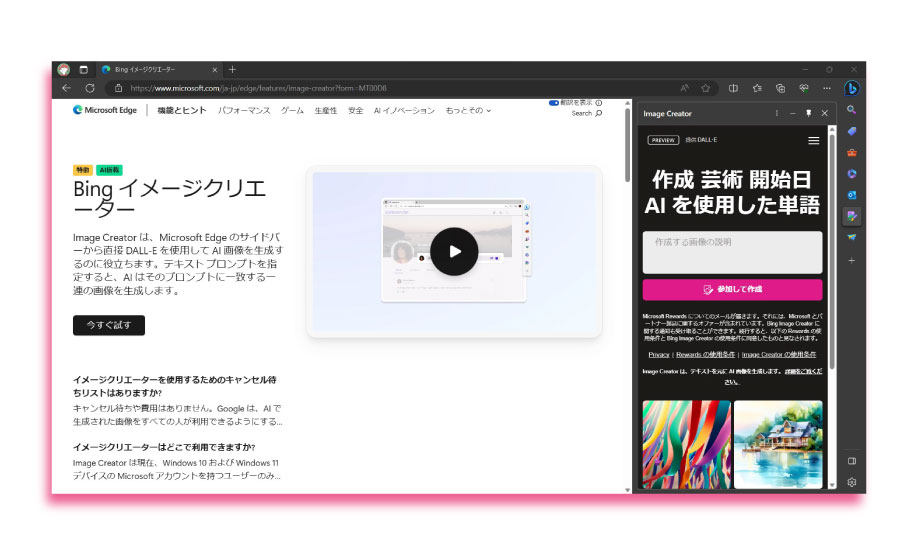Add a new app to the sidebar
This screenshot has height=555, width=906.
852,260
